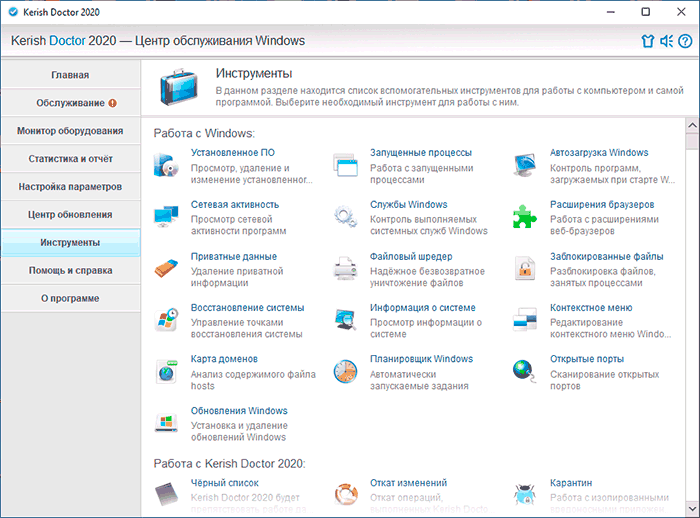
Task: Click the Информация о системе magnifier icon
Action: coord(346,320)
